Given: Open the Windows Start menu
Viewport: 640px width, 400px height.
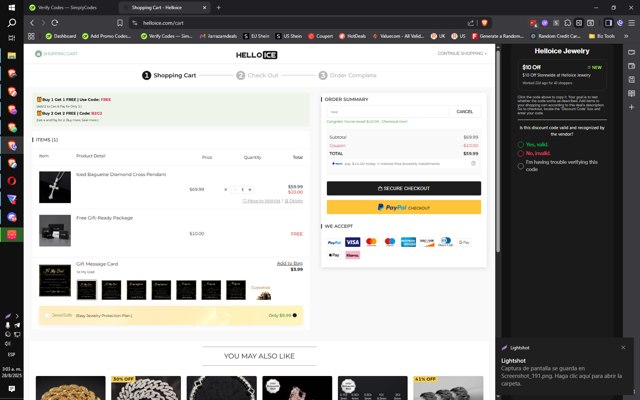Looking at the screenshot, I should click(11, 7).
